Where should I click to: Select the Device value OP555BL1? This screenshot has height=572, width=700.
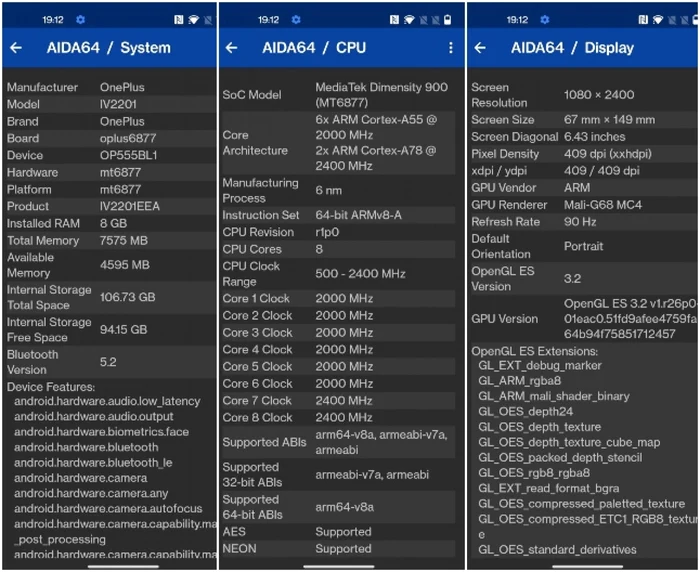pyautogui.click(x=129, y=155)
